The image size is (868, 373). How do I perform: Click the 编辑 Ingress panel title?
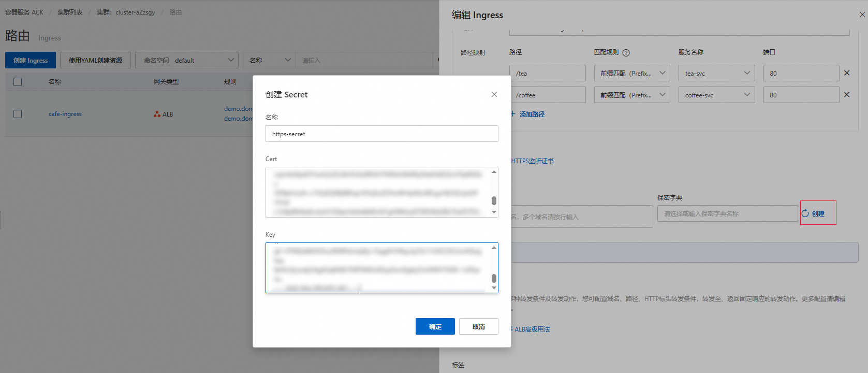[x=477, y=15]
